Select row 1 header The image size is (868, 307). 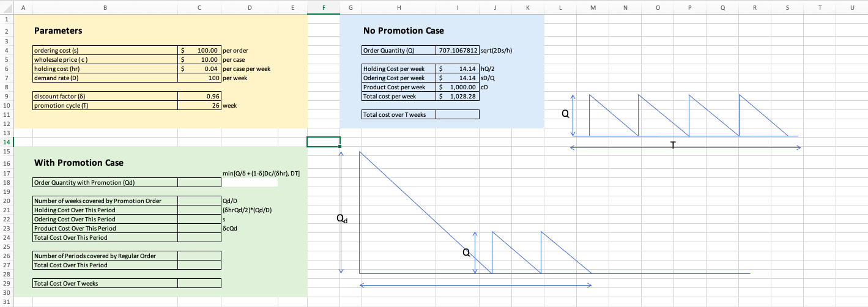click(7, 19)
